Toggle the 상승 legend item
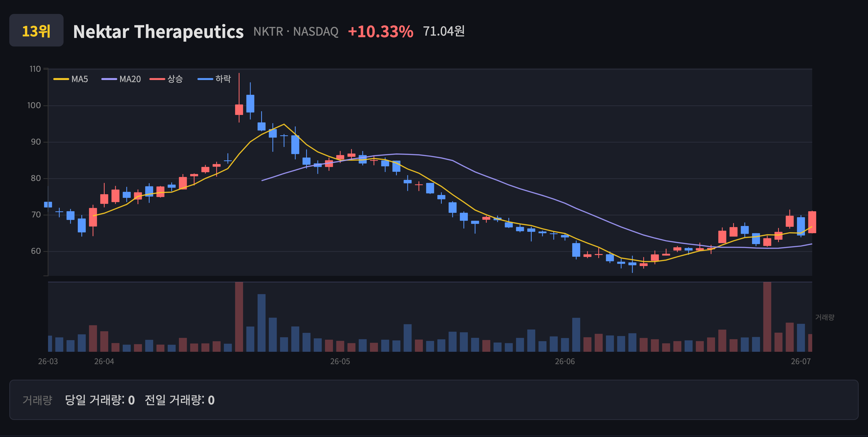Viewport: 868px width, 437px height. [x=166, y=79]
